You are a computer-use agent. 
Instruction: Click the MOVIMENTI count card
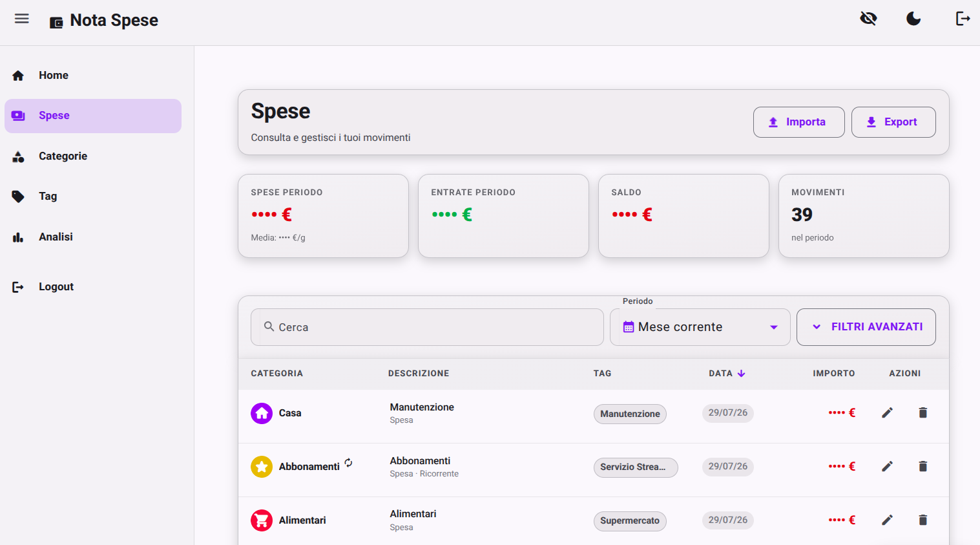(x=864, y=216)
